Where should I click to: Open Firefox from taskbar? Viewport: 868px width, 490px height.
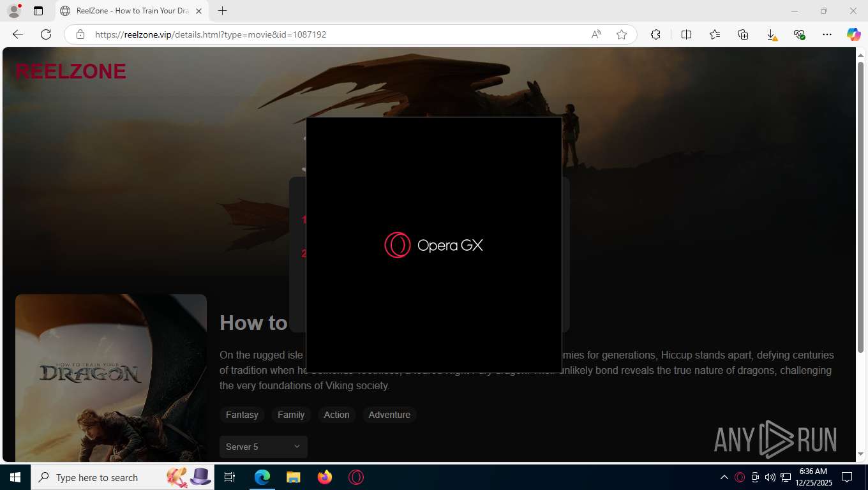point(324,477)
